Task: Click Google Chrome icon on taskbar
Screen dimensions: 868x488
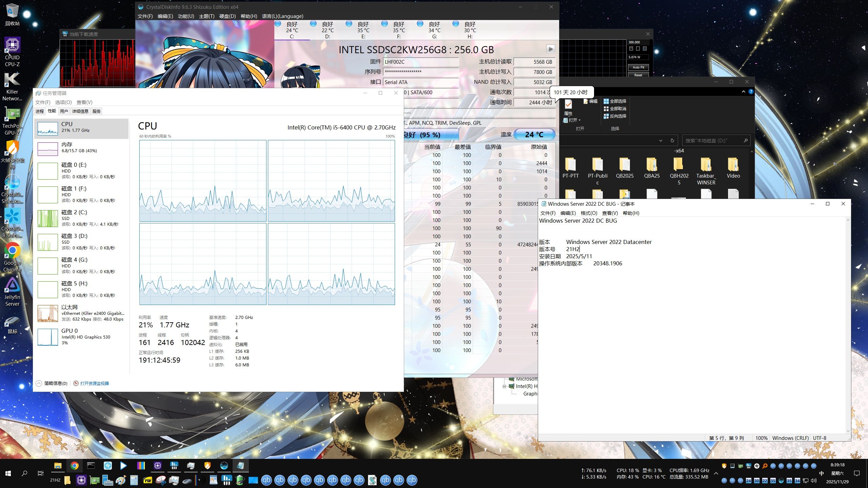Action: click(x=75, y=466)
